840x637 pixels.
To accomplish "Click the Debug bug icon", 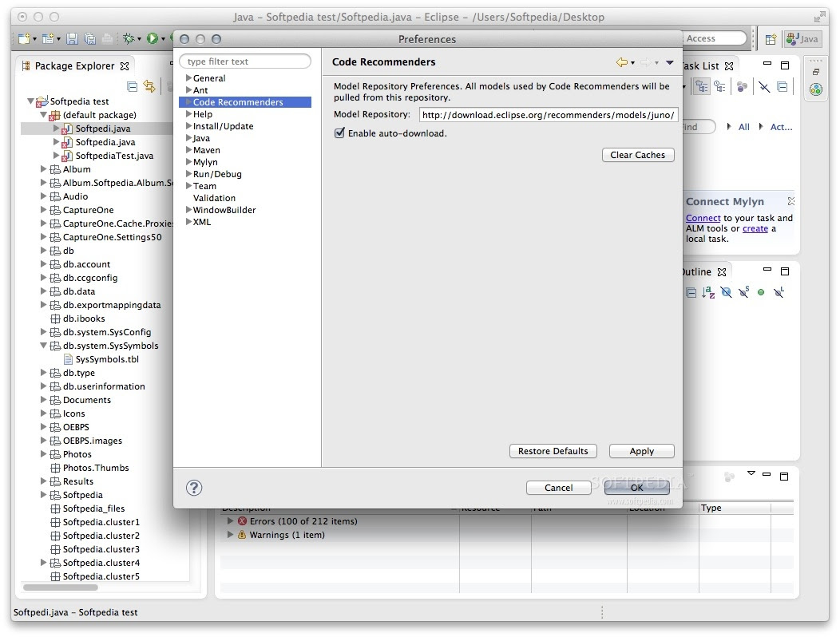I will click(x=129, y=38).
